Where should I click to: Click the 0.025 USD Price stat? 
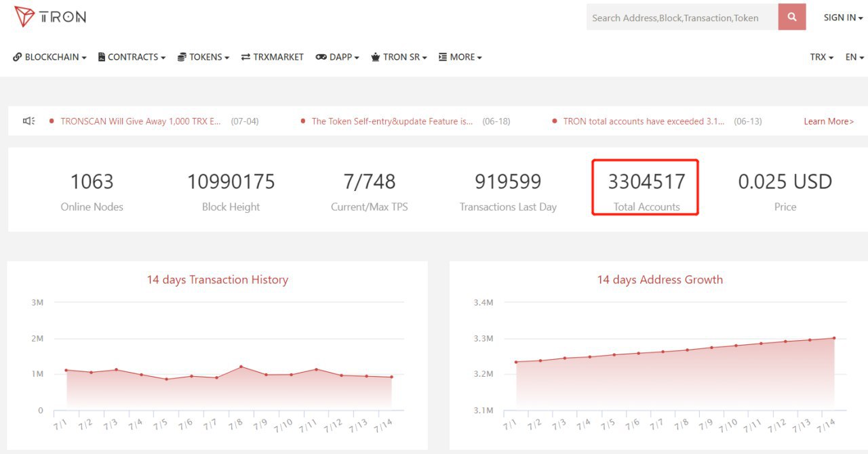pyautogui.click(x=785, y=192)
